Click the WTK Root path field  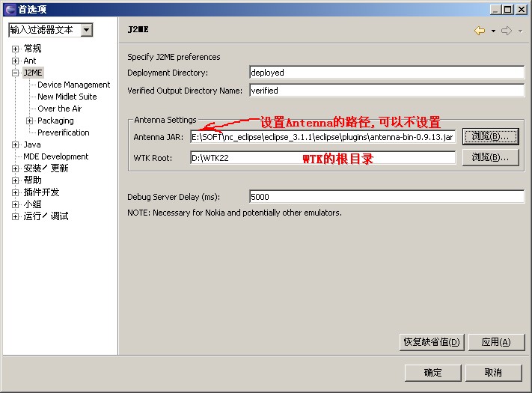322,158
